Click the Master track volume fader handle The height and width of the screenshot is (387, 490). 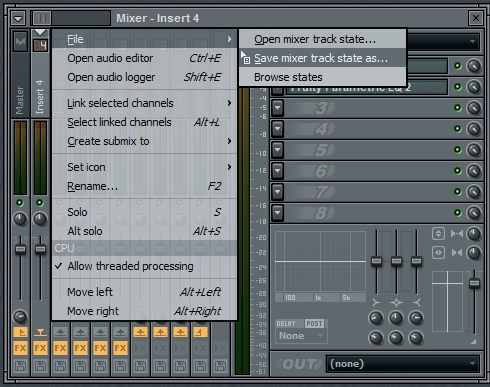coord(20,249)
